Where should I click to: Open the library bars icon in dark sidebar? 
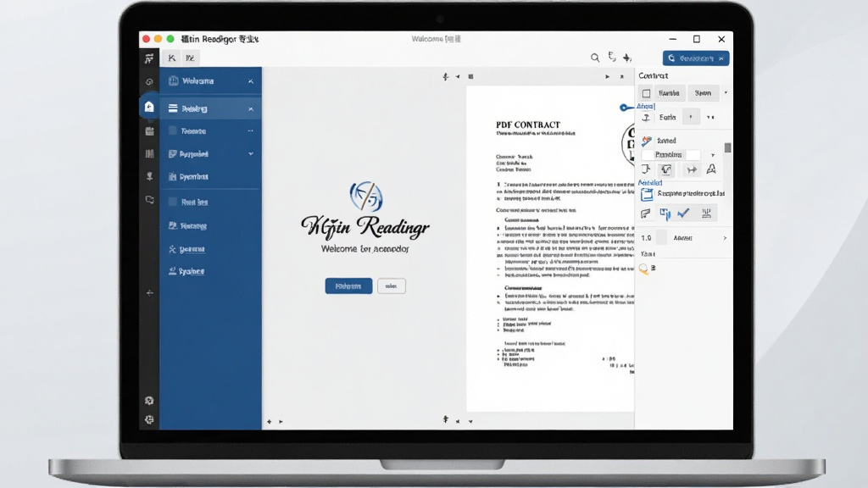point(149,154)
